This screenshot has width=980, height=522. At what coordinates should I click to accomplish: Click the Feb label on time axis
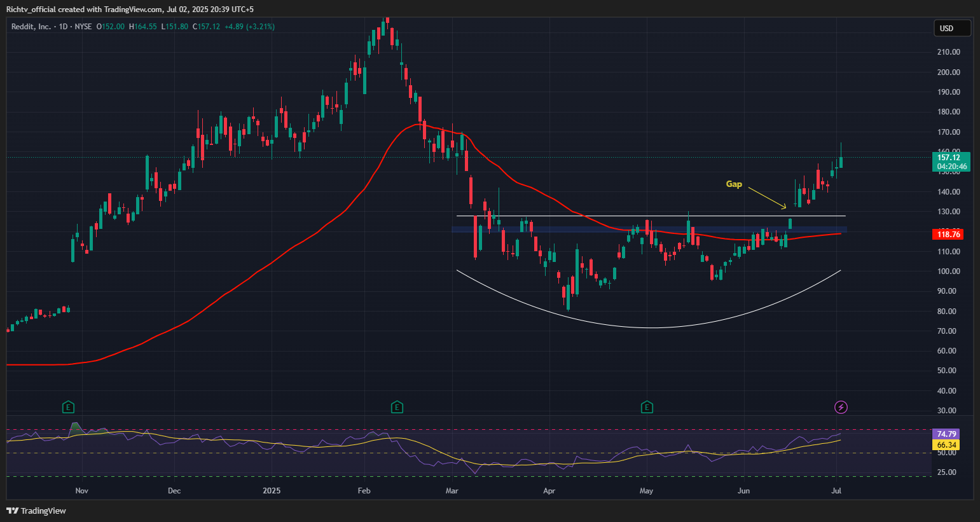click(364, 491)
